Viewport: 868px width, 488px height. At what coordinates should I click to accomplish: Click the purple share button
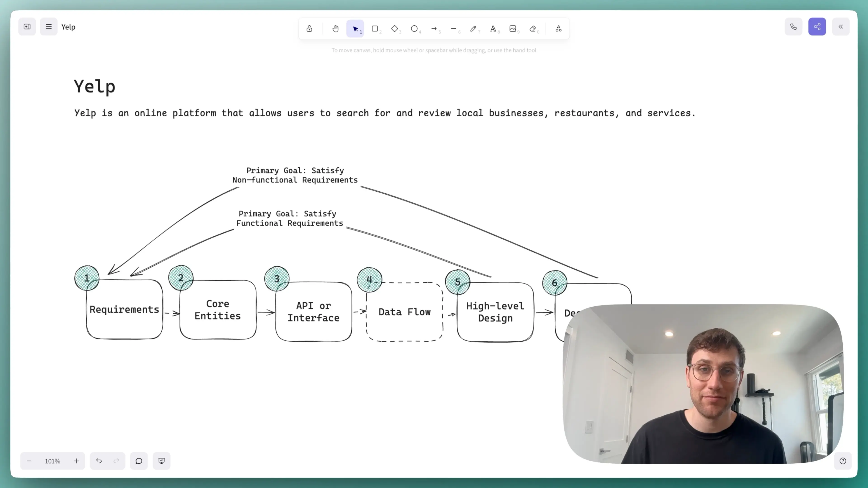click(817, 27)
